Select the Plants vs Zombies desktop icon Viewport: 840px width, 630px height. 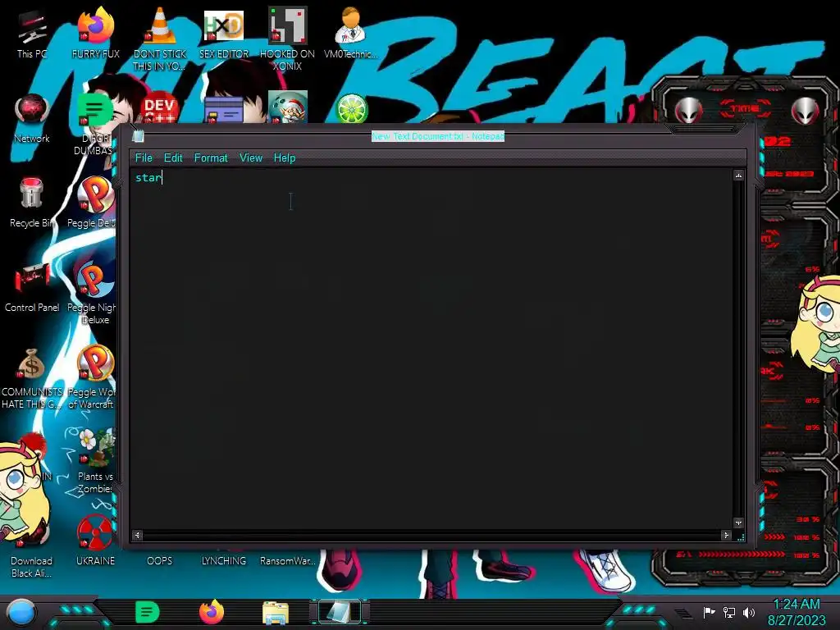(x=95, y=462)
